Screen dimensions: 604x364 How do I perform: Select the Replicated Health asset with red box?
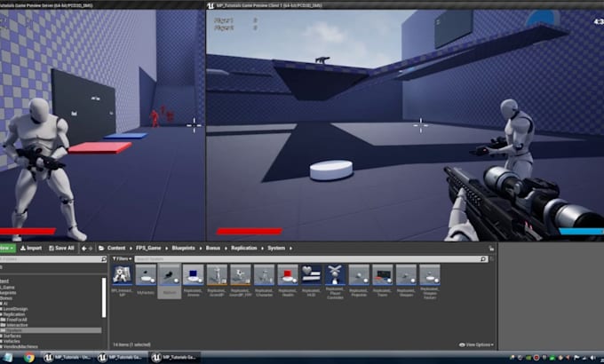point(288,281)
